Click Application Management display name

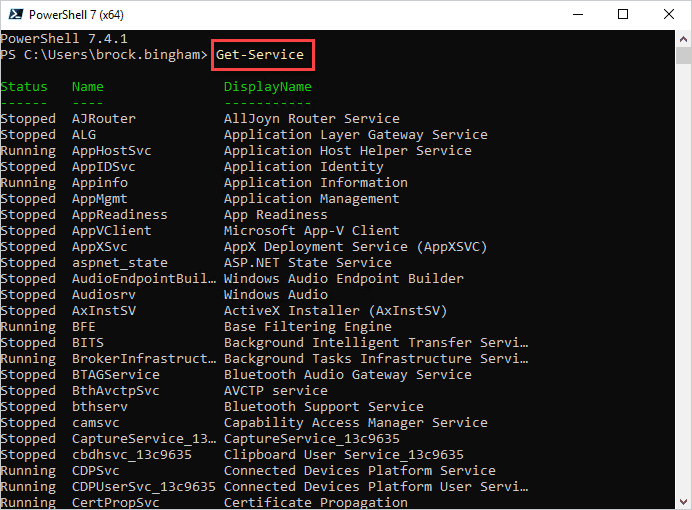[312, 199]
